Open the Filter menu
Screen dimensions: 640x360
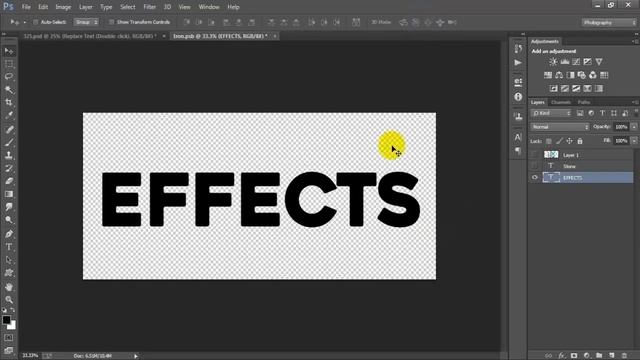point(149,7)
